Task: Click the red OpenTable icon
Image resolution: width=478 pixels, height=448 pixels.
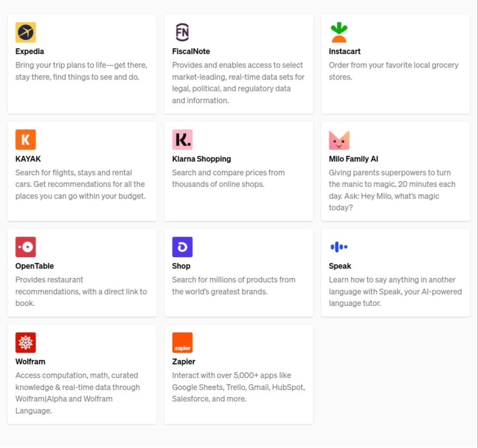Action: (x=26, y=247)
